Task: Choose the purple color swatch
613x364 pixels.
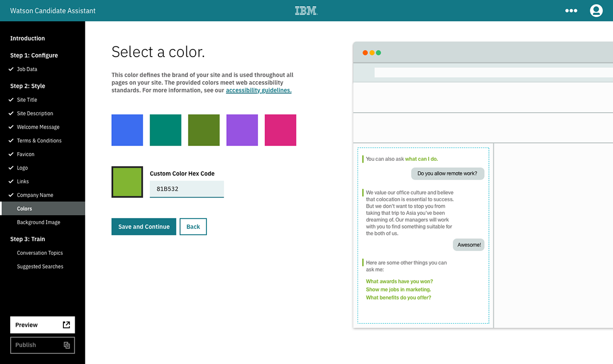Action: 242,130
